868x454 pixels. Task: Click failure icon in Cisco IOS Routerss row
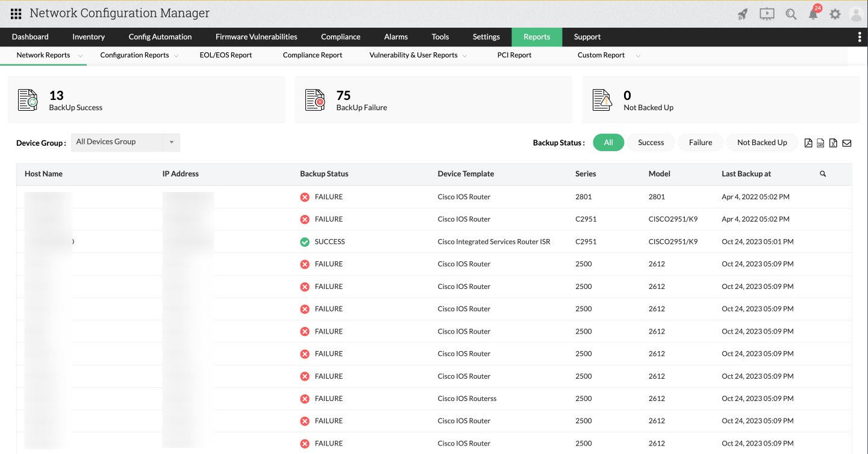(x=305, y=399)
